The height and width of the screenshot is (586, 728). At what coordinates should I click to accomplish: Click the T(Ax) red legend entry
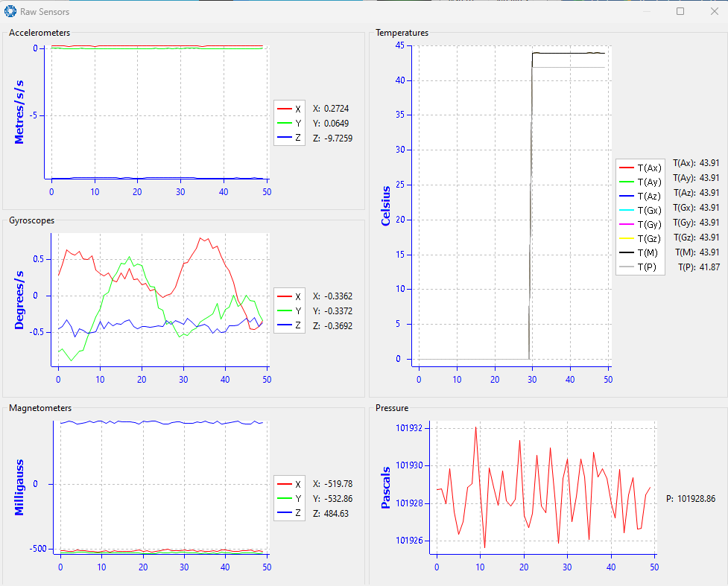(630, 168)
